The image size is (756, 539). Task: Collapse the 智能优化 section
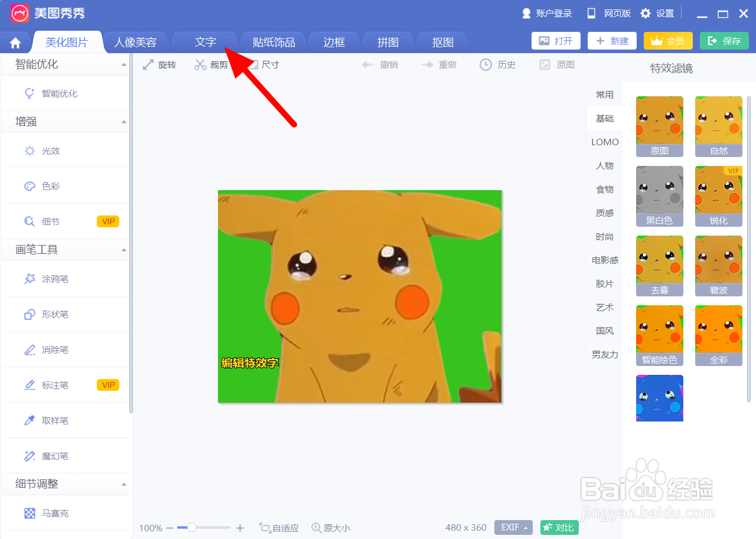(123, 64)
